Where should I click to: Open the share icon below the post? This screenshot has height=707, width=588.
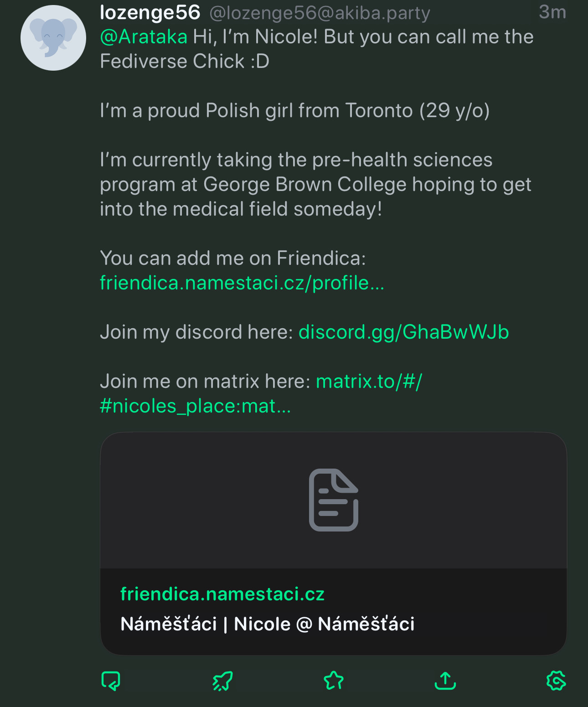[x=445, y=681]
